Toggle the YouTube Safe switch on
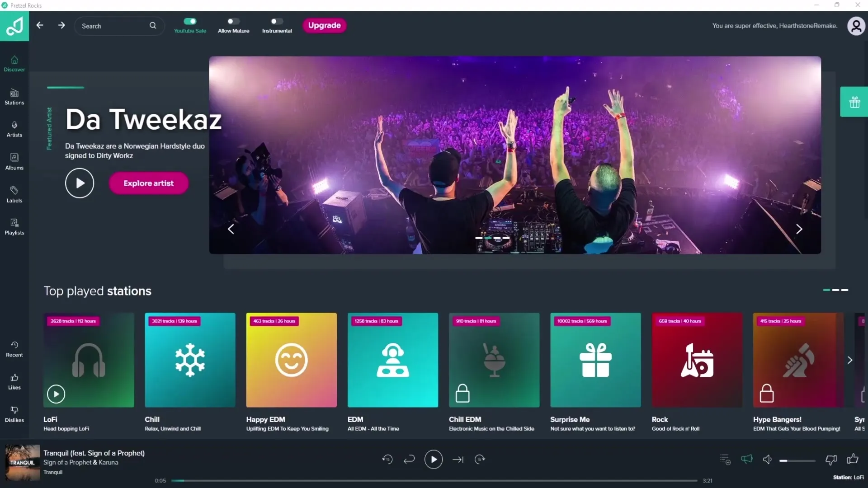 [189, 21]
